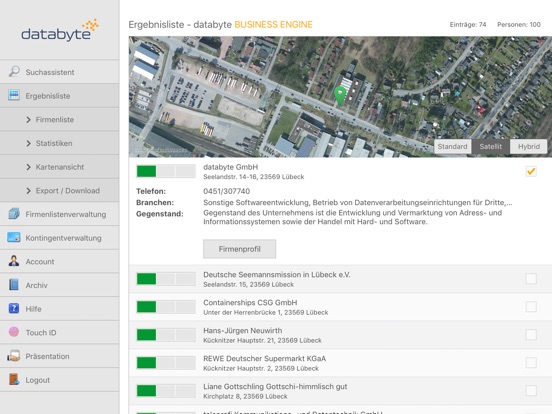Click databyte GmbH rating bar
Viewport: 552px width, 414px height.
(166, 171)
